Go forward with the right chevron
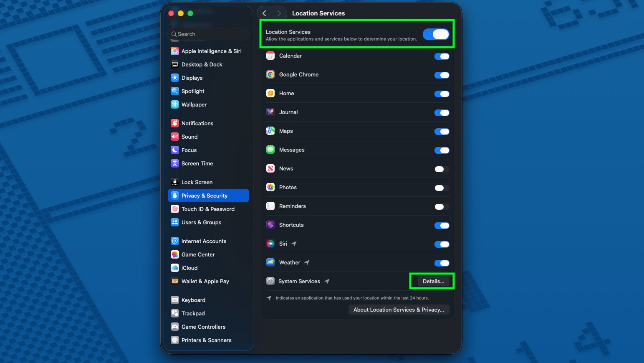 (x=279, y=13)
